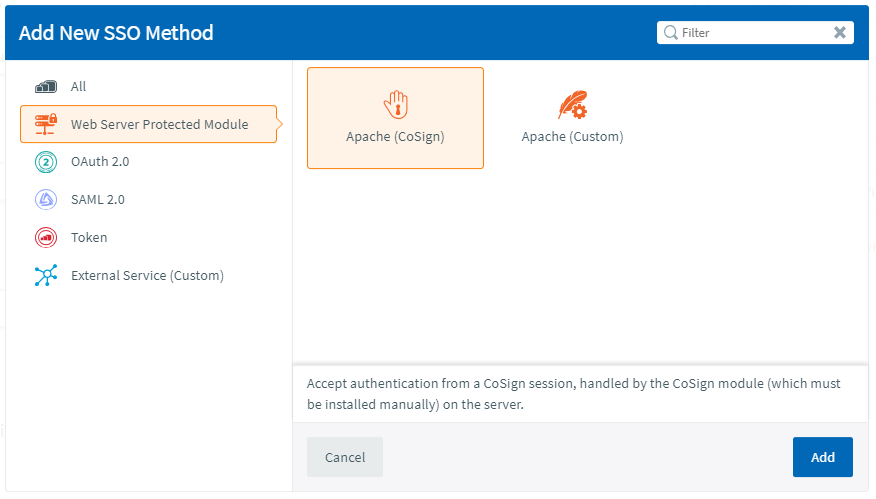Click the Web Server Protected Module icon
The image size is (876, 499).
coord(47,125)
